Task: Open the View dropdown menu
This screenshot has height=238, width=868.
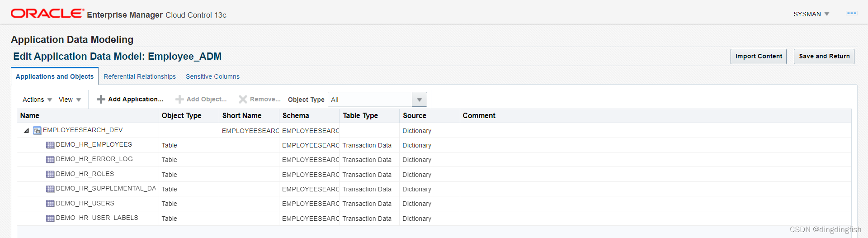Action: [70, 100]
